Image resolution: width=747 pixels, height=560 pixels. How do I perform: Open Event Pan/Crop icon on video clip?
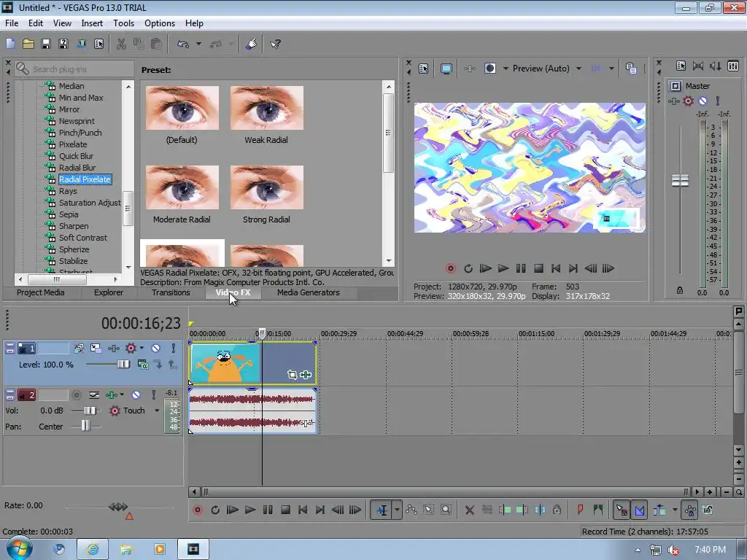coord(292,375)
